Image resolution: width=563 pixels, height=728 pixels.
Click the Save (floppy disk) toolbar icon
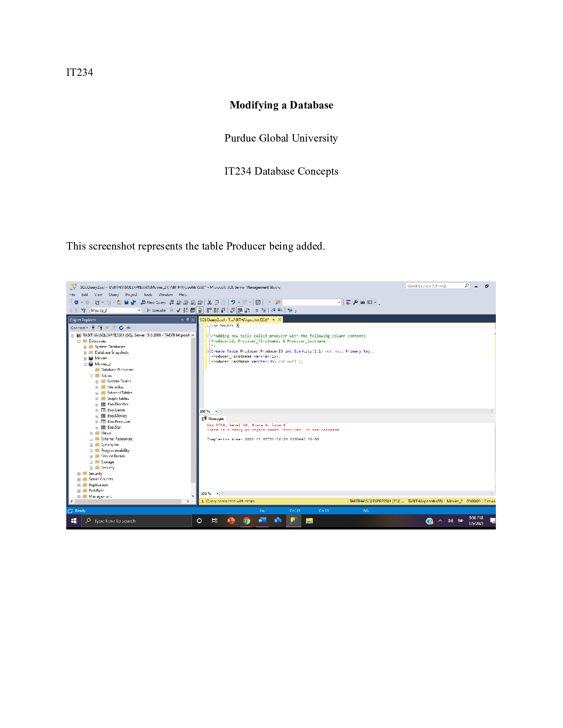(126, 302)
